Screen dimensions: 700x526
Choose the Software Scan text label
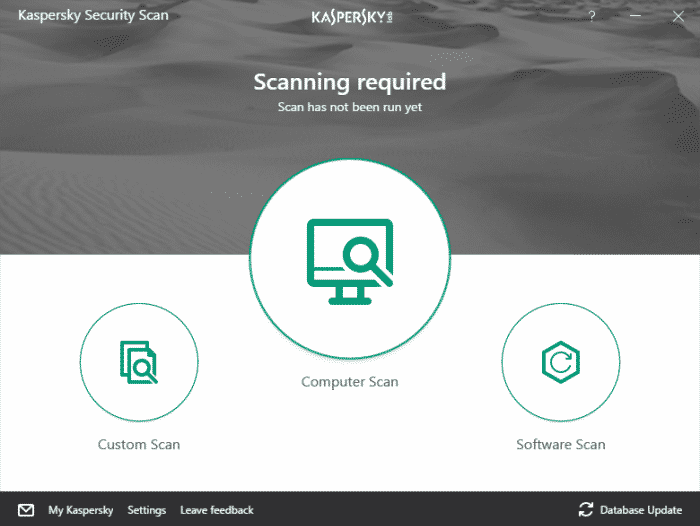560,444
